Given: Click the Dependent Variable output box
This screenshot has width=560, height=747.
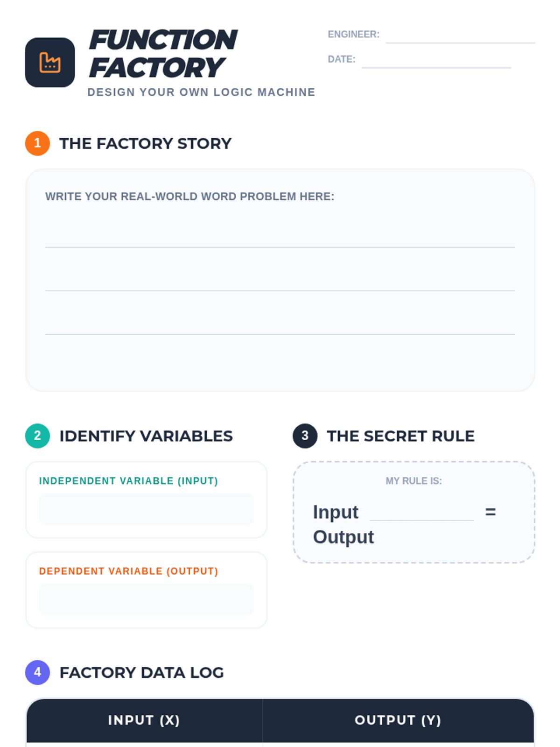Looking at the screenshot, I should click(x=146, y=599).
